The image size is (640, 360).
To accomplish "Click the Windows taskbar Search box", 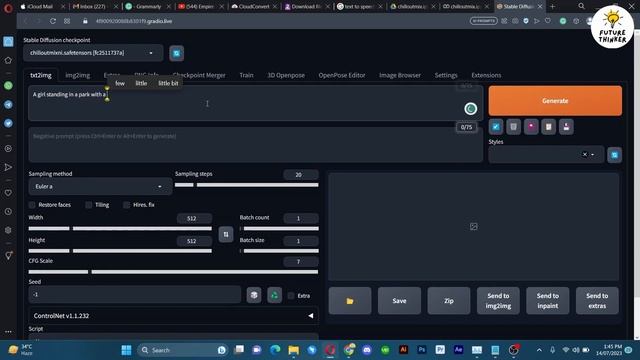I will [x=182, y=350].
